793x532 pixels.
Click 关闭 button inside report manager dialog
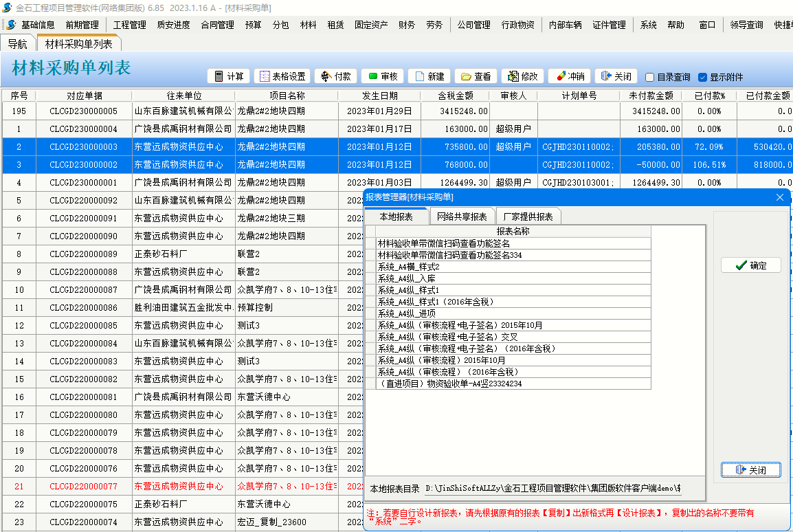point(750,470)
